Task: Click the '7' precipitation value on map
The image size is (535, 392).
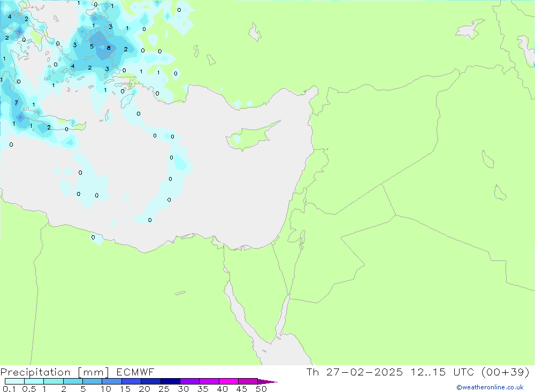Action: (x=17, y=103)
